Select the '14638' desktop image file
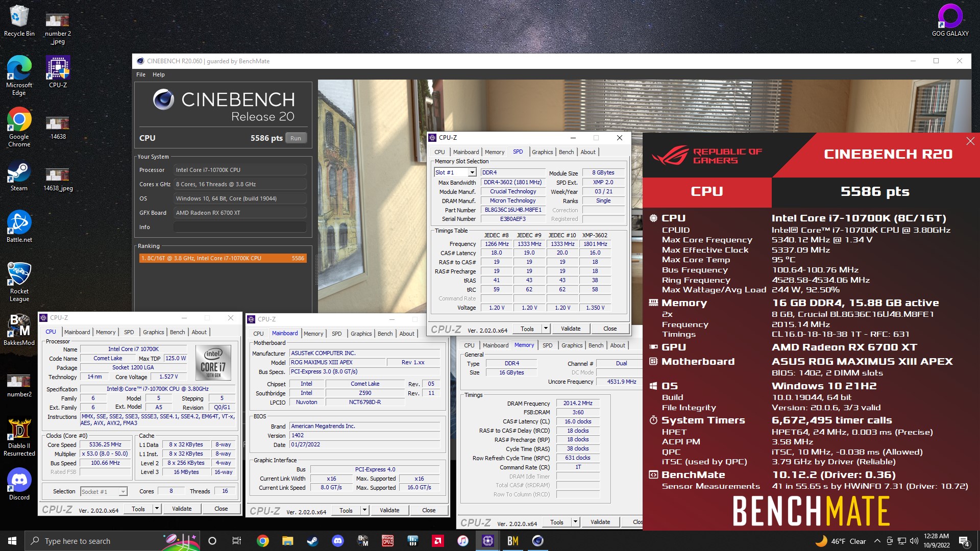 [x=58, y=128]
